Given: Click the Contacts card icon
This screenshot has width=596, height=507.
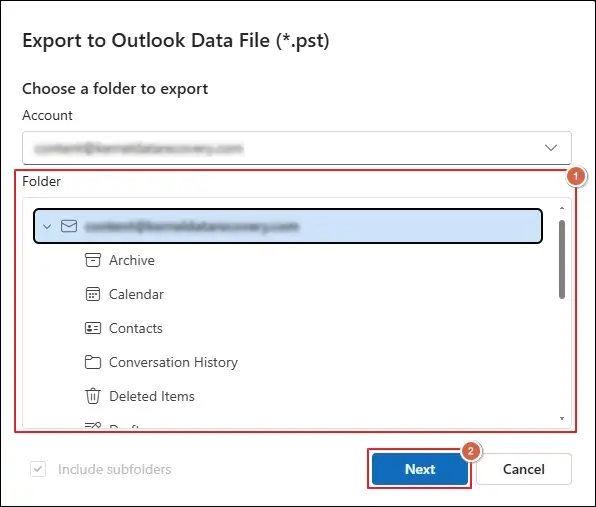Looking at the screenshot, I should click(x=93, y=328).
